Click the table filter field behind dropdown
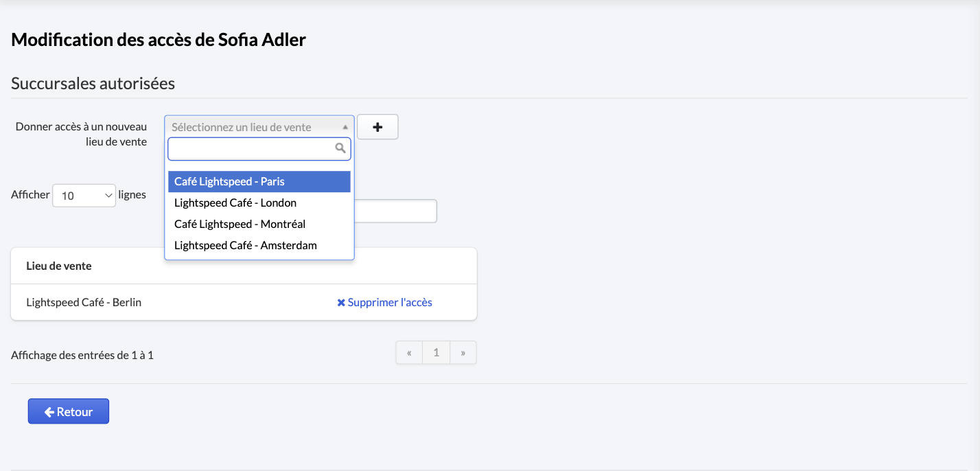Image resolution: width=980 pixels, height=471 pixels. pyautogui.click(x=395, y=211)
